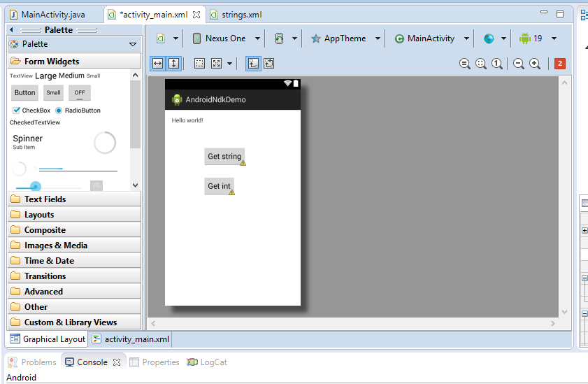Viewport: 588px width, 384px height.
Task: Switch to the strings.xml editor tab
Action: [238, 14]
